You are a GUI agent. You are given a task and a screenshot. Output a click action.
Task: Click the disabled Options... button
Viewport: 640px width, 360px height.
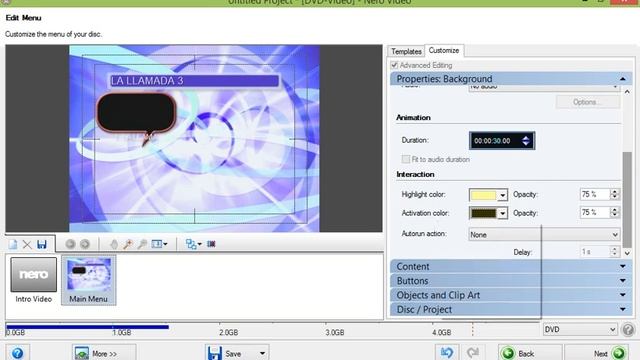tap(587, 102)
